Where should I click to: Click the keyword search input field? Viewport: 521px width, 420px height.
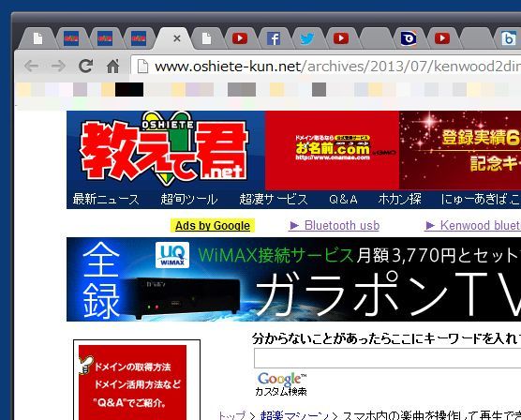tap(387, 358)
